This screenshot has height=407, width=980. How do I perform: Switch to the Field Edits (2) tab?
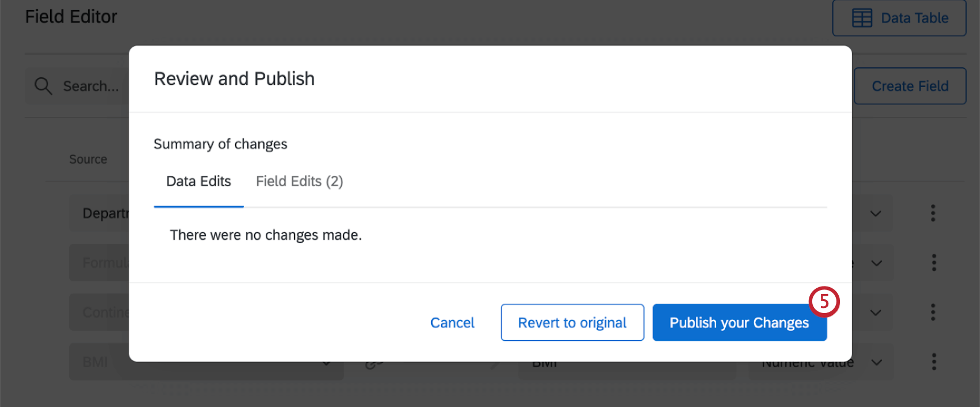pos(299,182)
